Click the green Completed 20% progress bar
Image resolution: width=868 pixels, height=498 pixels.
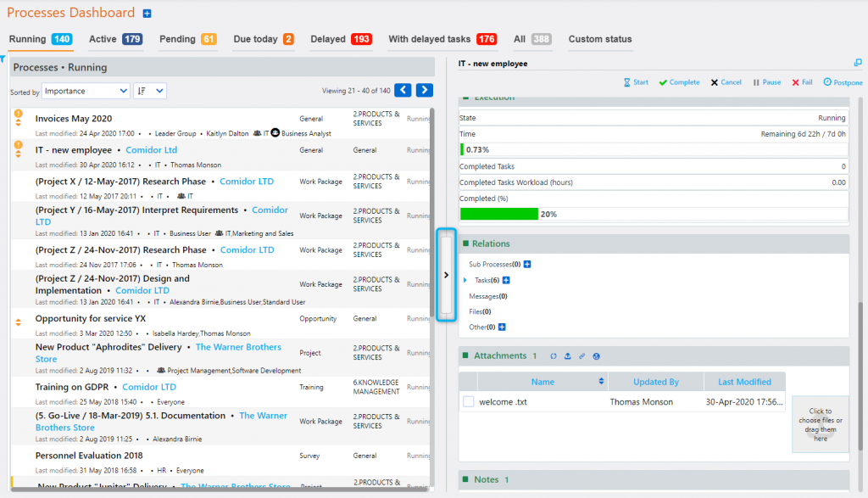coord(499,213)
